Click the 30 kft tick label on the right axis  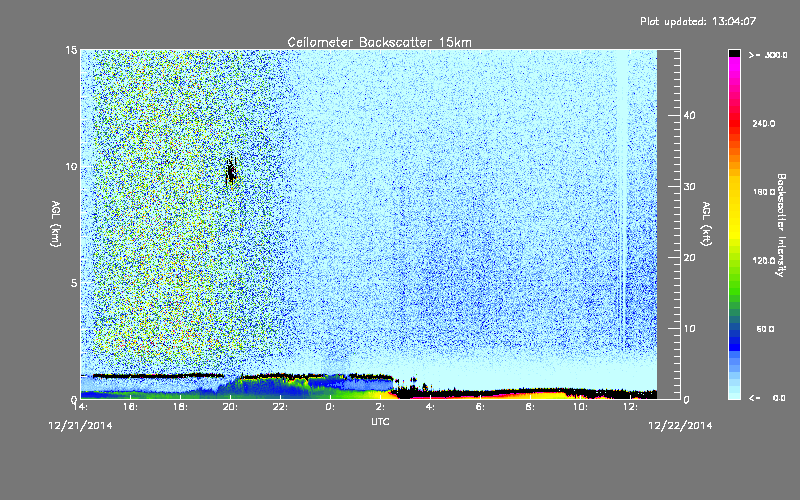pos(689,187)
